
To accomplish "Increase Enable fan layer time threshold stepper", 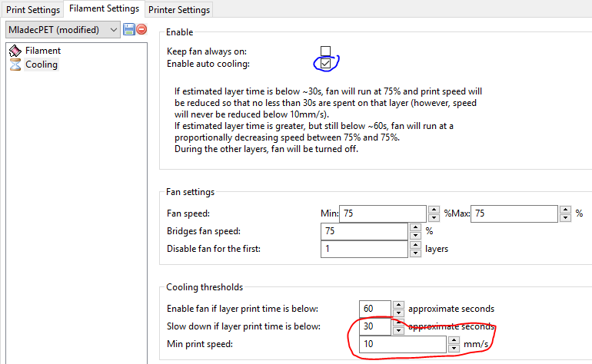I will 398,305.
